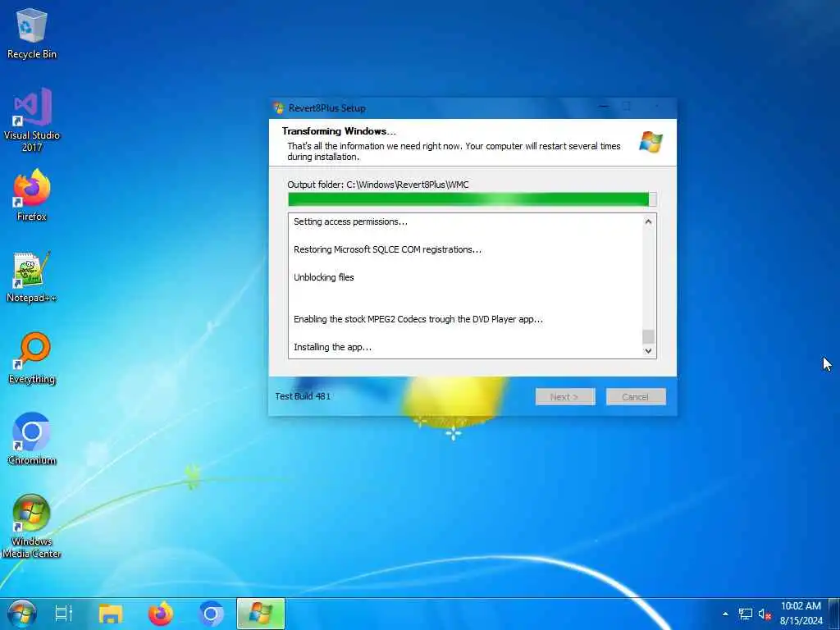Click the log scrollbar up arrow
The image size is (840, 630).
pos(648,221)
